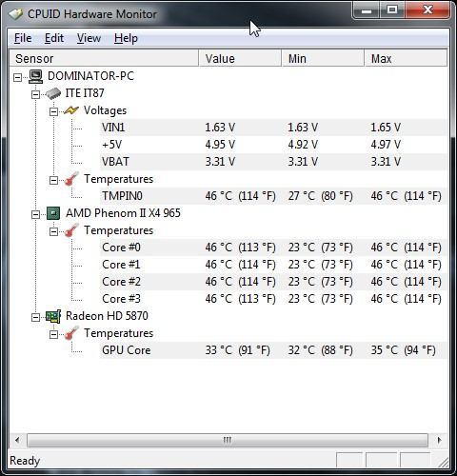This screenshot has height=476, width=457.
Task: Minimize the Hardware Monitor window
Action: tap(367, 10)
